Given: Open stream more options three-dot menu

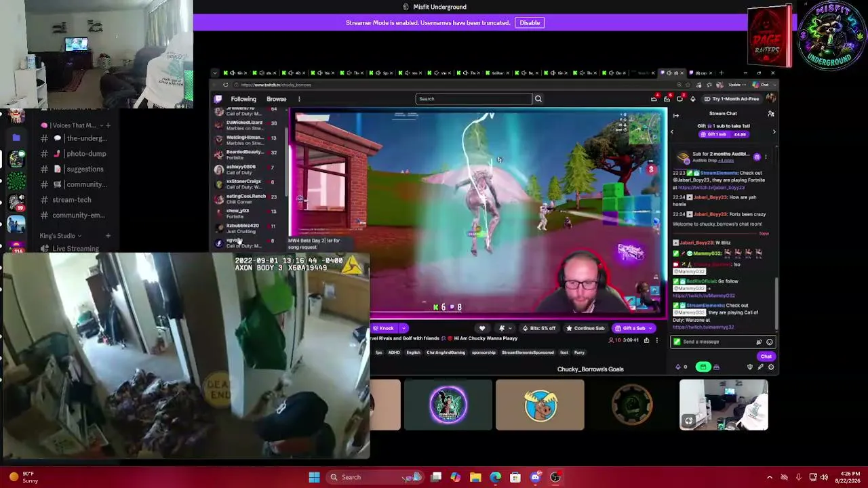Looking at the screenshot, I should click(x=656, y=340).
